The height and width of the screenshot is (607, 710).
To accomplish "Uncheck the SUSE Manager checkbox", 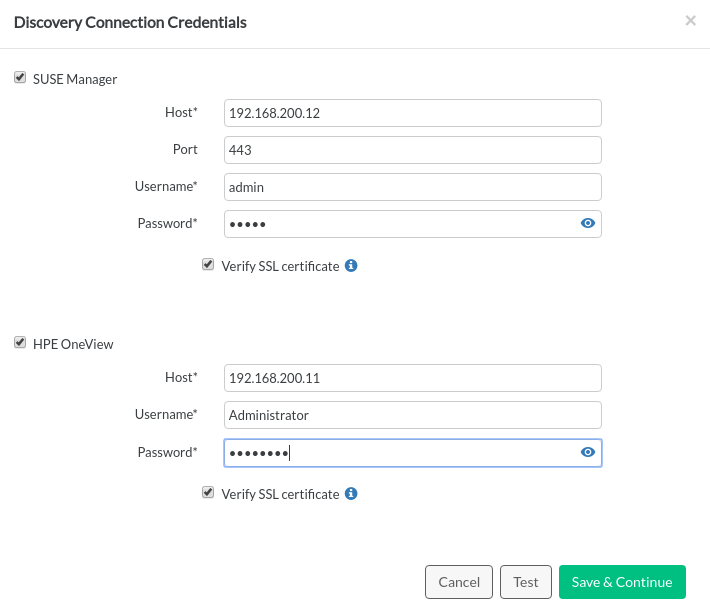I will [x=20, y=78].
